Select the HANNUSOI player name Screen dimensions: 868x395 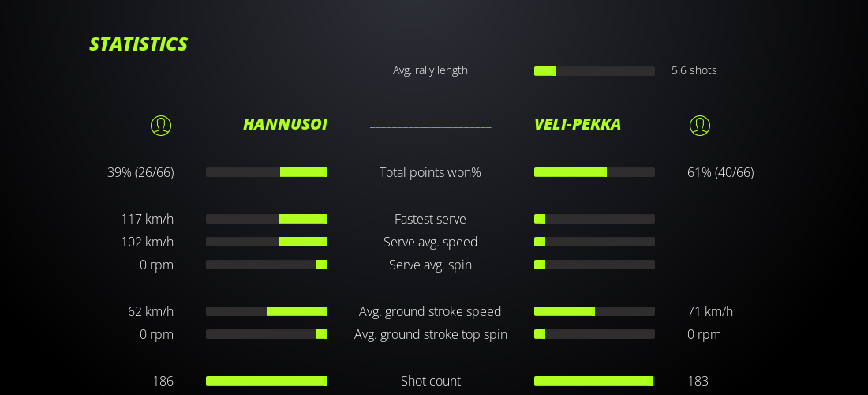coord(285,125)
